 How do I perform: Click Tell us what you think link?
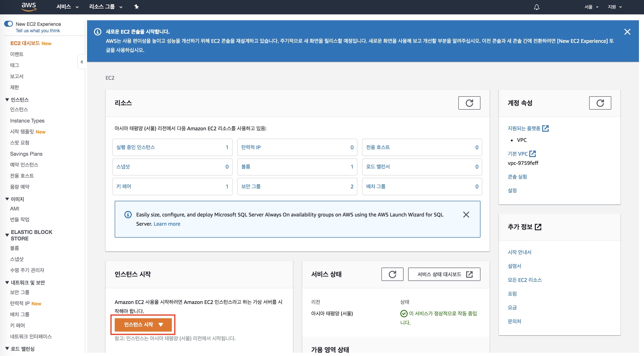coord(38,30)
